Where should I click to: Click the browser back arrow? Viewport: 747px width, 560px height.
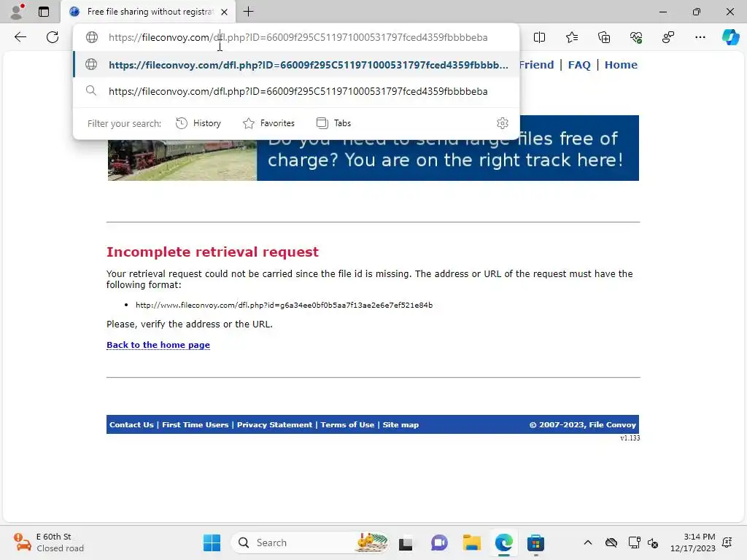click(20, 37)
